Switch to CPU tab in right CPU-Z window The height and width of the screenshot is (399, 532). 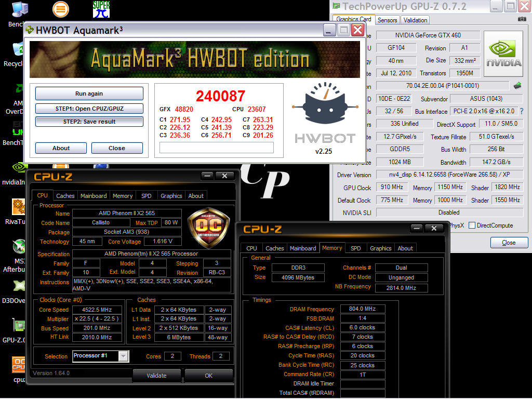(251, 248)
